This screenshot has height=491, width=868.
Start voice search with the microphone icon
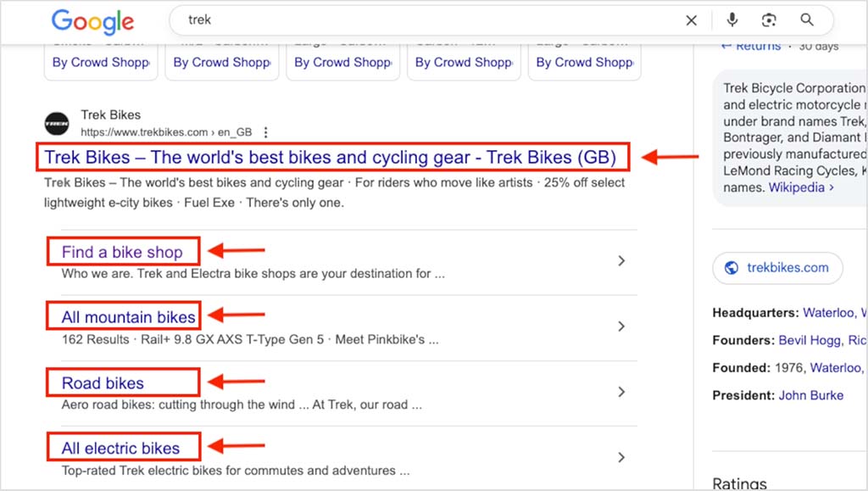[732, 20]
